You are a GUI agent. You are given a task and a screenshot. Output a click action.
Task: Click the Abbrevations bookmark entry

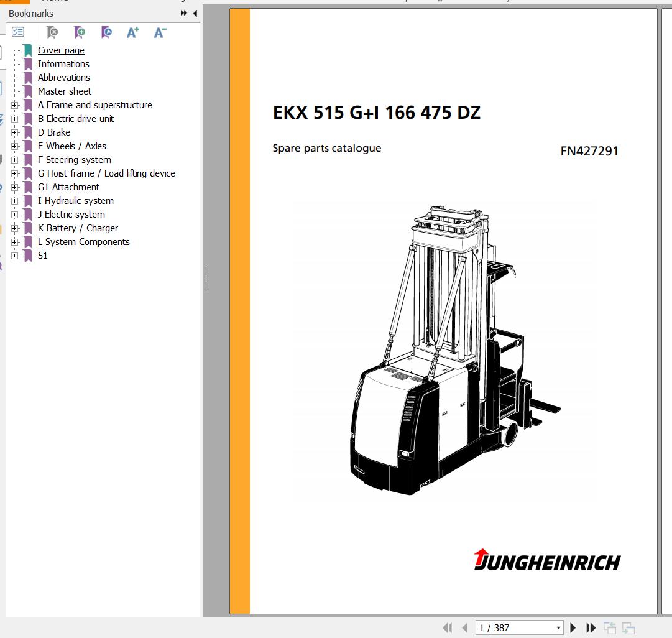coord(64,78)
